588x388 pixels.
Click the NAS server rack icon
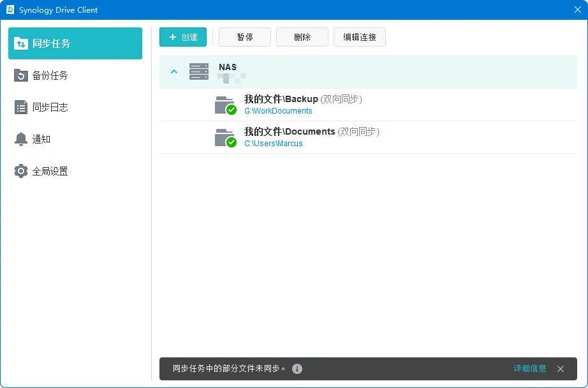pos(199,71)
